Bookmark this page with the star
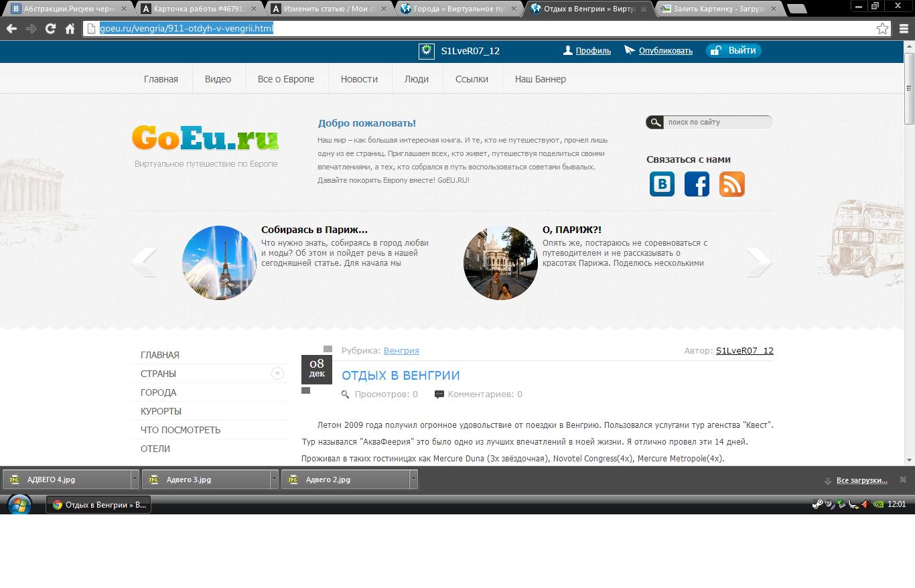Viewport: 915px width, 588px height. (x=883, y=29)
